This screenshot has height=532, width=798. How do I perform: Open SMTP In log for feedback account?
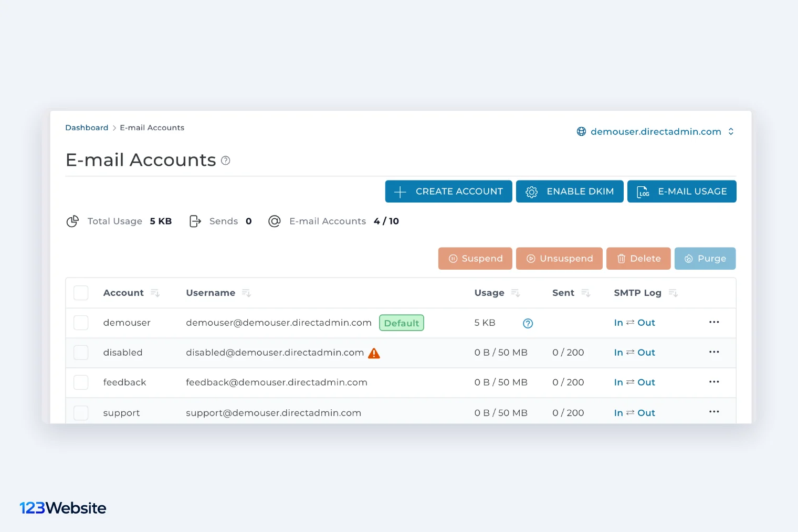tap(618, 382)
